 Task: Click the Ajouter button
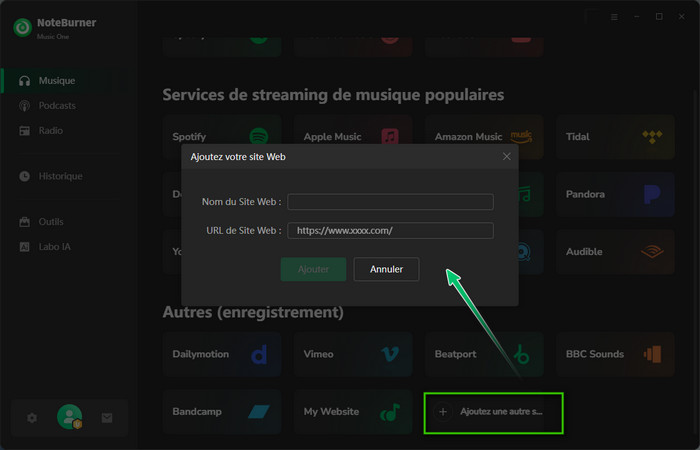pyautogui.click(x=313, y=269)
